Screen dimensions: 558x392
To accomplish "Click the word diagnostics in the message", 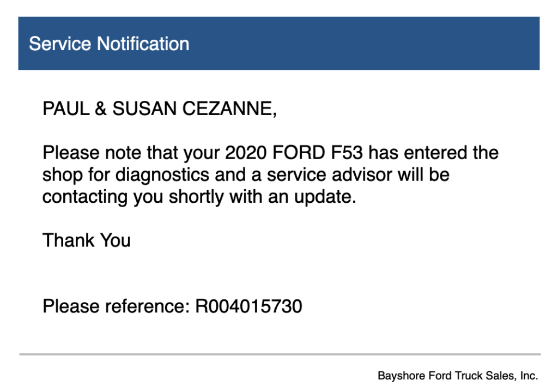I will (162, 175).
